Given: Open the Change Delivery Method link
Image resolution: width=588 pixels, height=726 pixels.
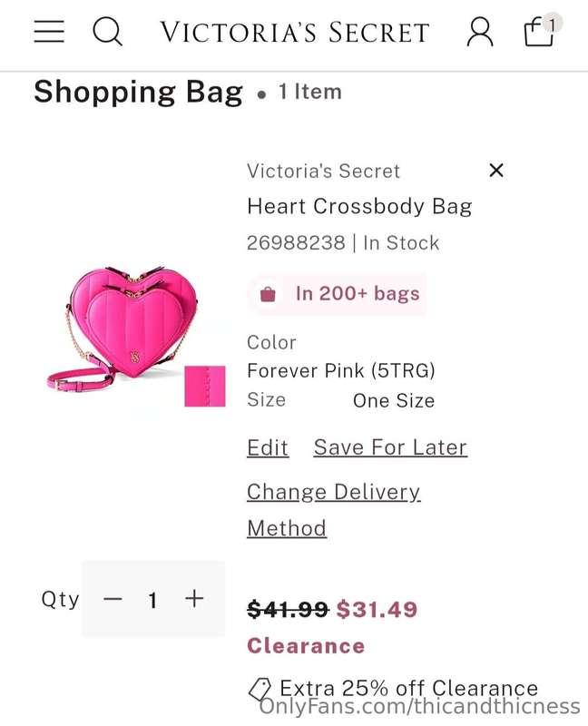Looking at the screenshot, I should click(333, 510).
